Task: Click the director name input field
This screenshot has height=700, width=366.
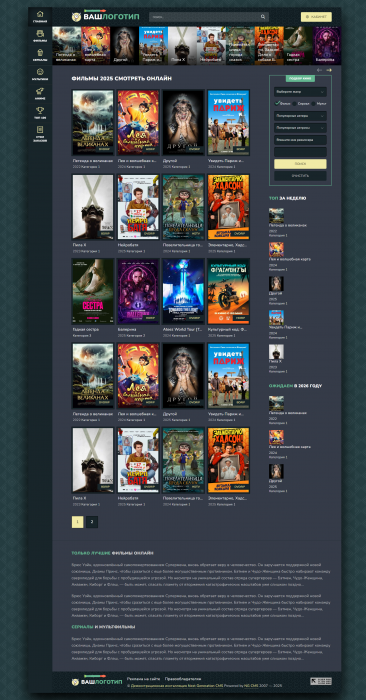Action: point(300,140)
